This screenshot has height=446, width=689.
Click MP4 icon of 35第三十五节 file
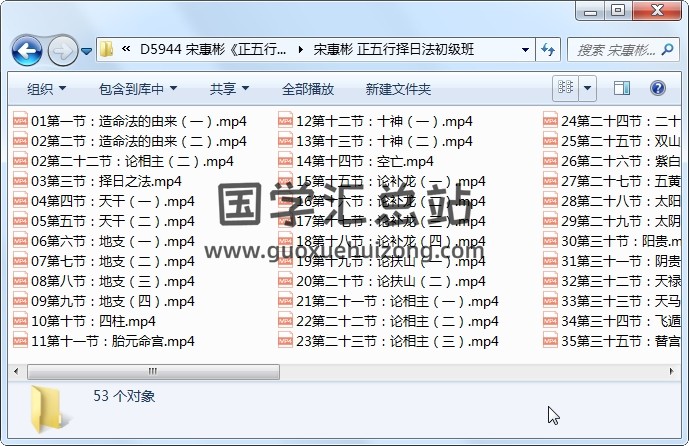point(550,341)
